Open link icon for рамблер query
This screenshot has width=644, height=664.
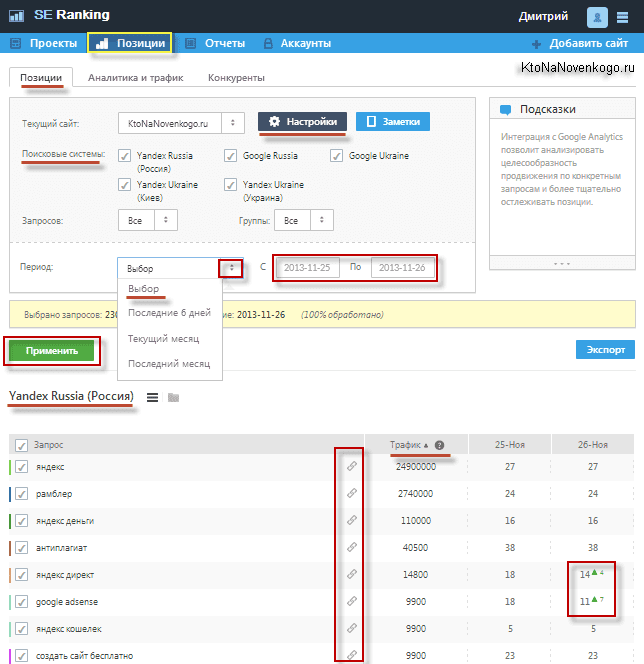tap(352, 493)
